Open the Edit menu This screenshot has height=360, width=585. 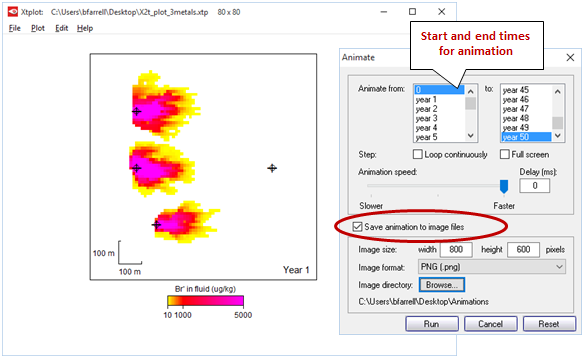pos(62,28)
